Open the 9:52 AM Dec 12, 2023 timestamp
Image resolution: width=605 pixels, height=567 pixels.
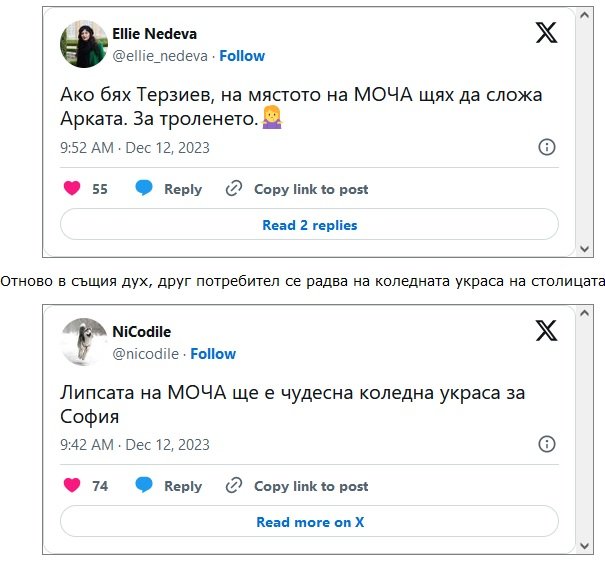135,148
